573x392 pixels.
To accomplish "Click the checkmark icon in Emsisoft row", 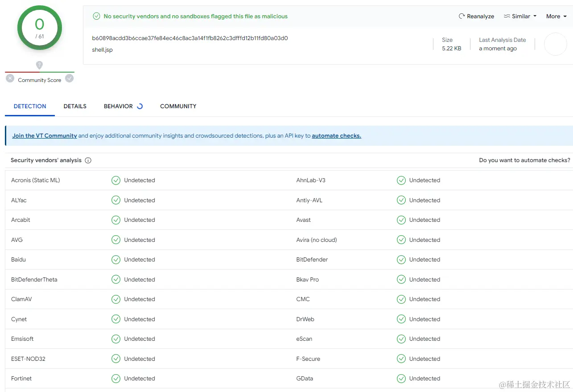I will tap(116, 339).
